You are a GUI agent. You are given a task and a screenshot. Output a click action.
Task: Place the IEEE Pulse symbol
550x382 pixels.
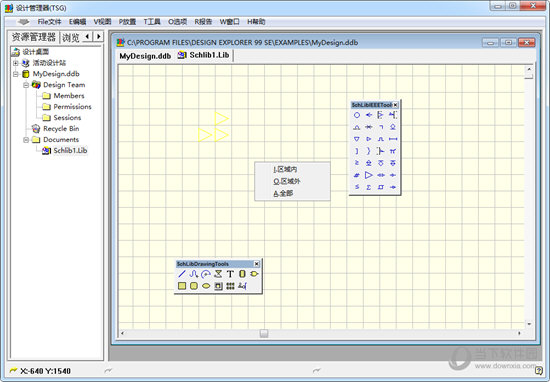click(381, 139)
